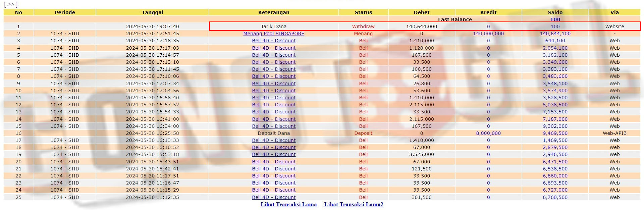The width and height of the screenshot is (644, 210).
Task: Click the Deposit Dana description cell
Action: click(x=274, y=133)
